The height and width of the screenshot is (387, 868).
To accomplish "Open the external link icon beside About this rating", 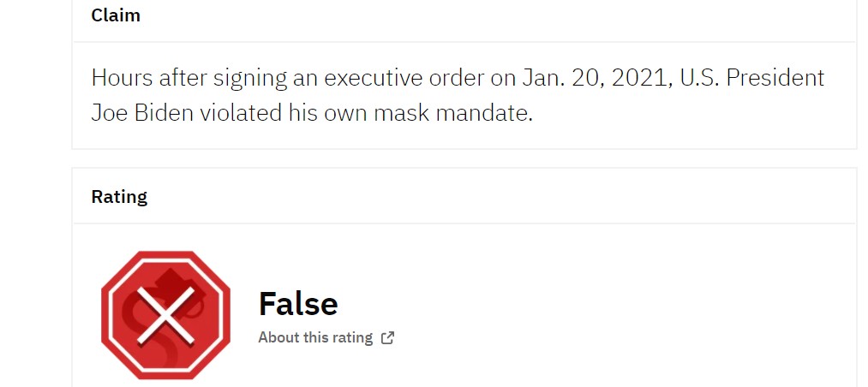I will coord(387,338).
